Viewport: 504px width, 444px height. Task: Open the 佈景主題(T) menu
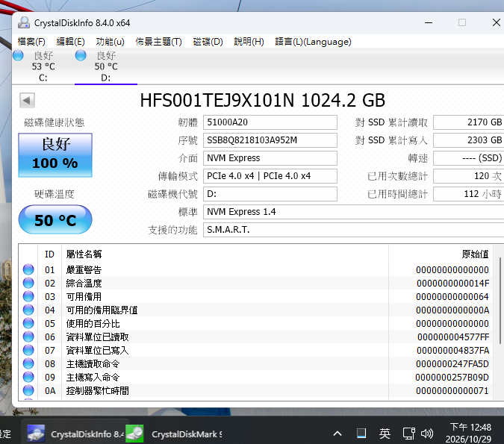[x=158, y=42]
